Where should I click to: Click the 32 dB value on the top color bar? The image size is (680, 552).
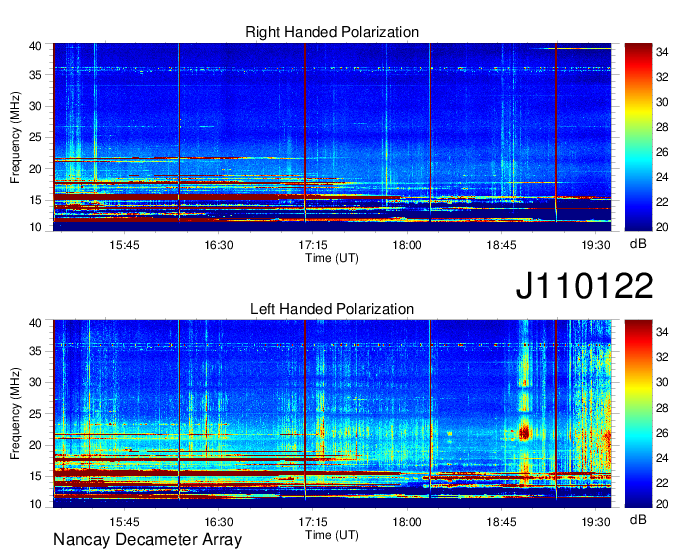tap(662, 77)
